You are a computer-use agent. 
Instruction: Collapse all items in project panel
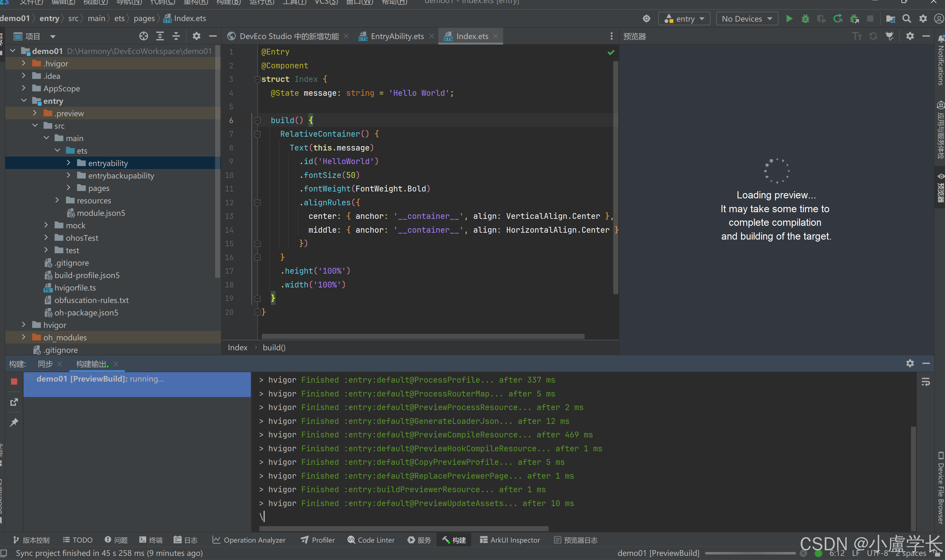(x=176, y=36)
